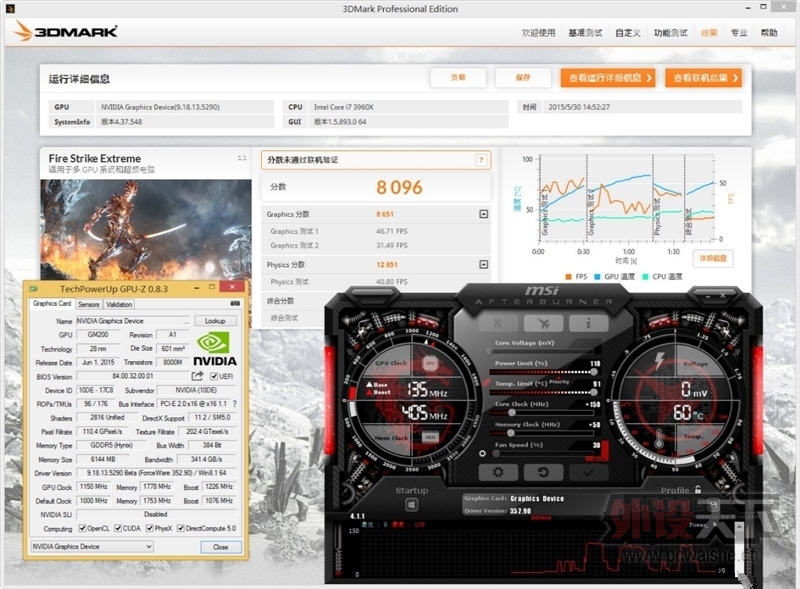The width and height of the screenshot is (800, 589).
Task: Open the Afterburner information i button
Action: pyautogui.click(x=589, y=323)
